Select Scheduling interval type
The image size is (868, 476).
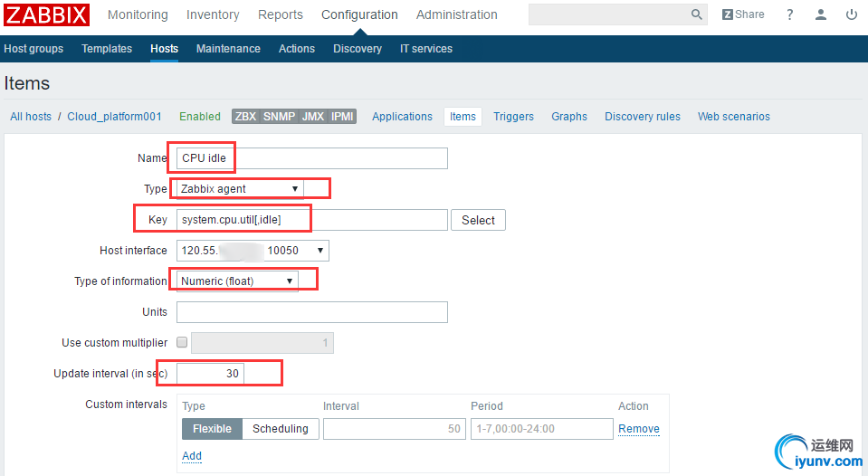tap(281, 429)
